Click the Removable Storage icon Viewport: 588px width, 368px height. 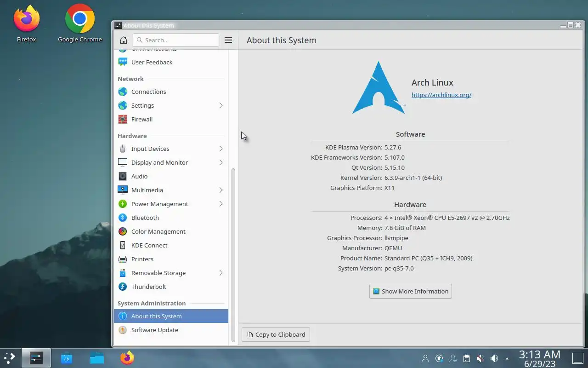pos(123,273)
